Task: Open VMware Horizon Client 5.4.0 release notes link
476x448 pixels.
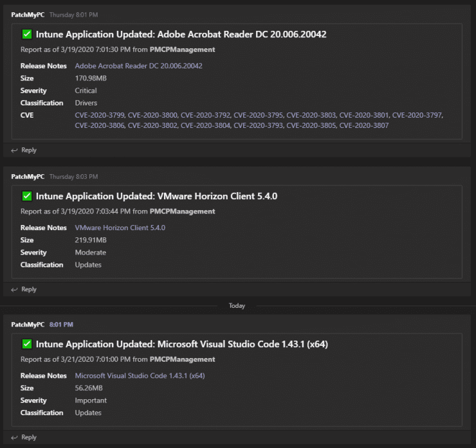Action: pos(120,228)
